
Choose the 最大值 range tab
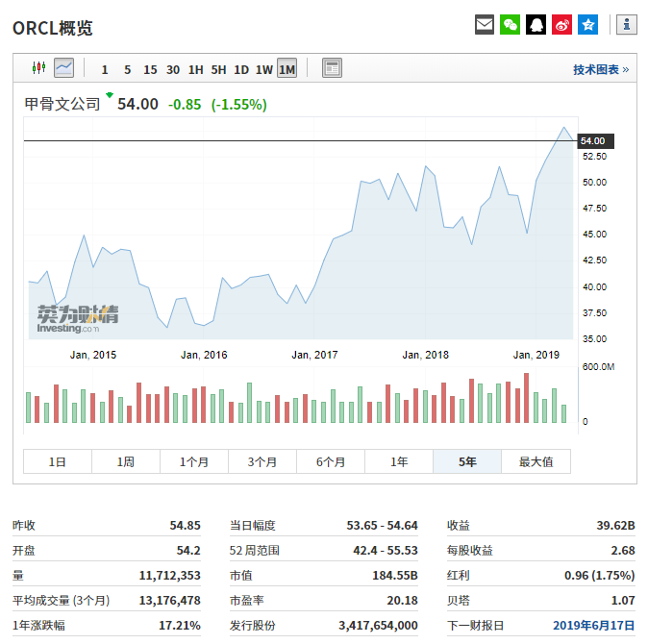536,461
